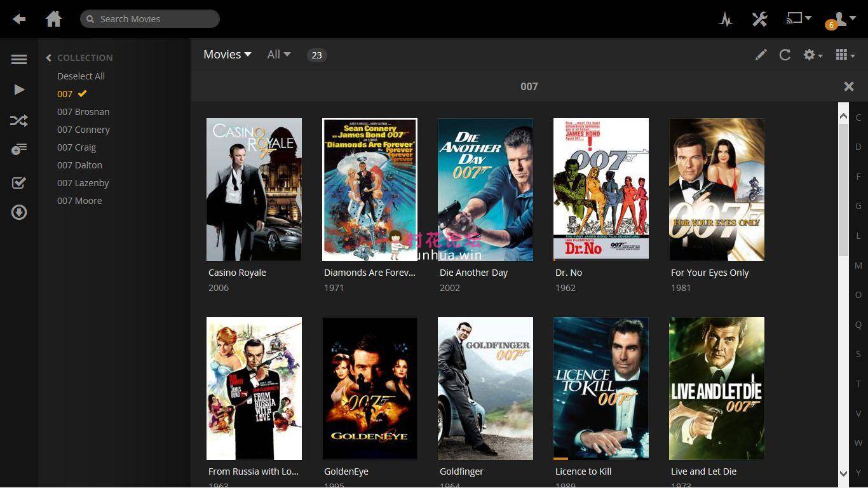Screen dimensions: 868x488
Task: Click the scroll down arrow of the scrollbar
Action: point(843,473)
